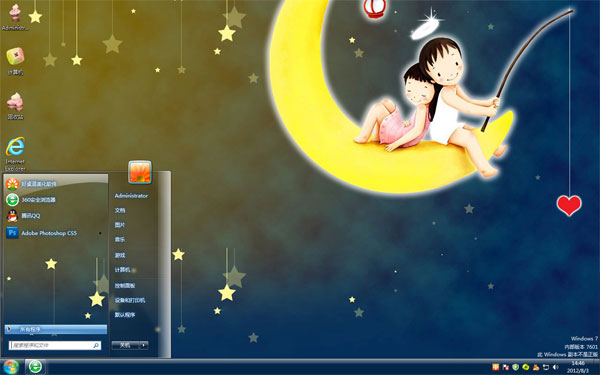Click the orange input method tray icon
The width and height of the screenshot is (600, 375).
point(496,367)
